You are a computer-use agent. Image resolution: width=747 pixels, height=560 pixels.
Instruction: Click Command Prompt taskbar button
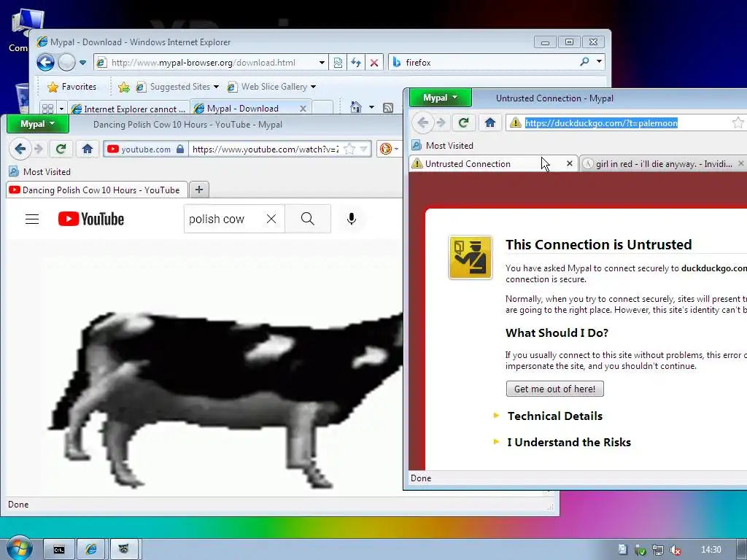click(x=59, y=550)
